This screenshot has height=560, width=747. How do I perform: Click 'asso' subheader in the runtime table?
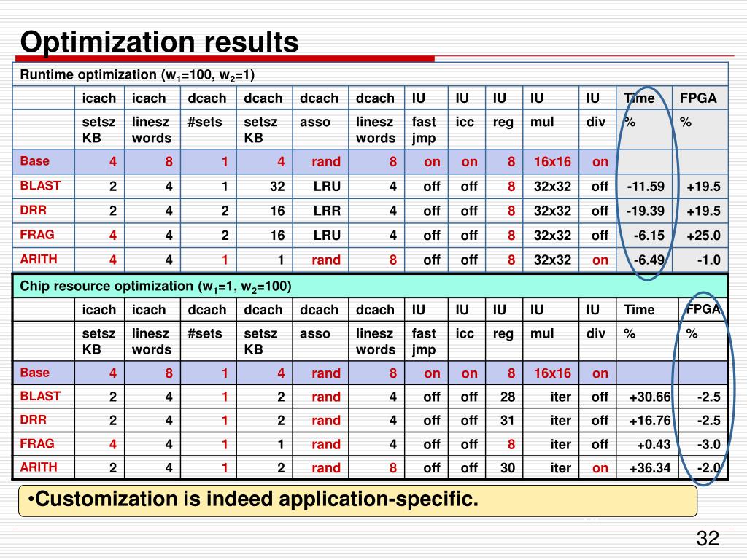pos(315,122)
